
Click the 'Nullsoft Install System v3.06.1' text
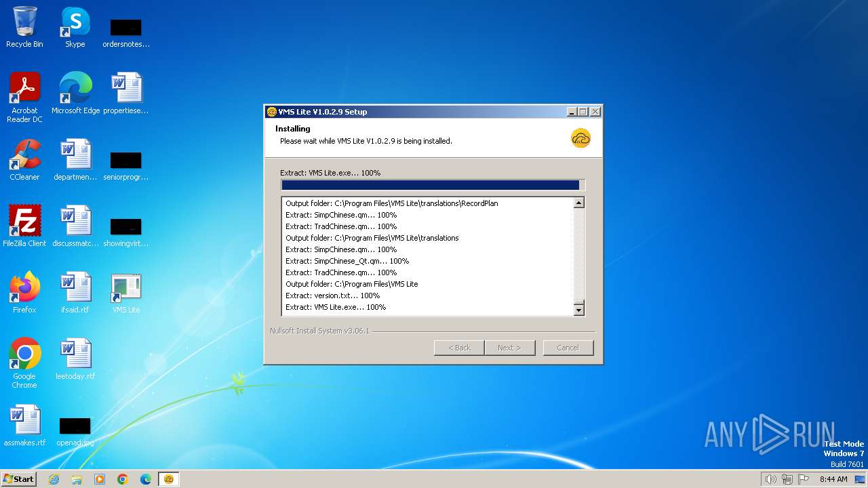(x=319, y=331)
